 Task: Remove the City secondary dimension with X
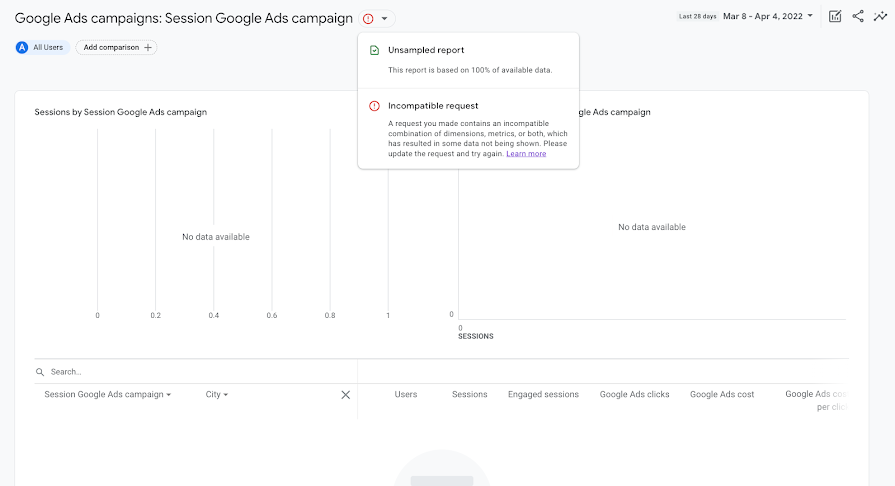345,395
